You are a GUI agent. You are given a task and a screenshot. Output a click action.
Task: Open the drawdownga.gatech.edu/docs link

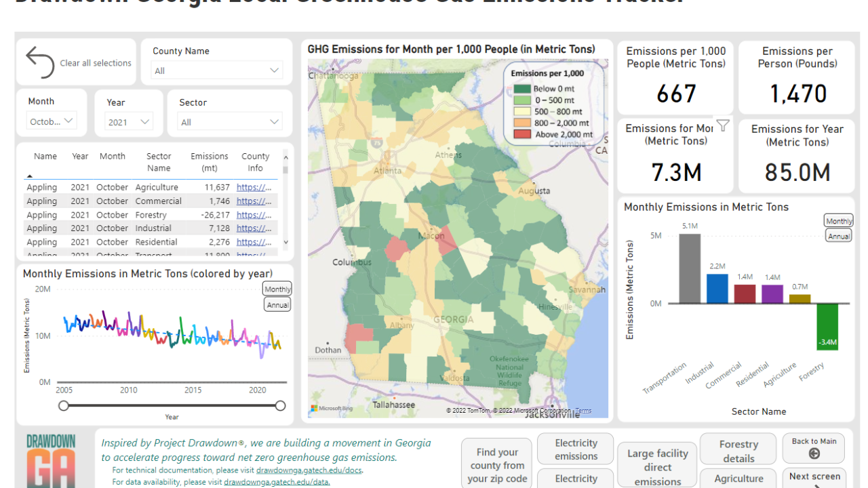tap(309, 470)
